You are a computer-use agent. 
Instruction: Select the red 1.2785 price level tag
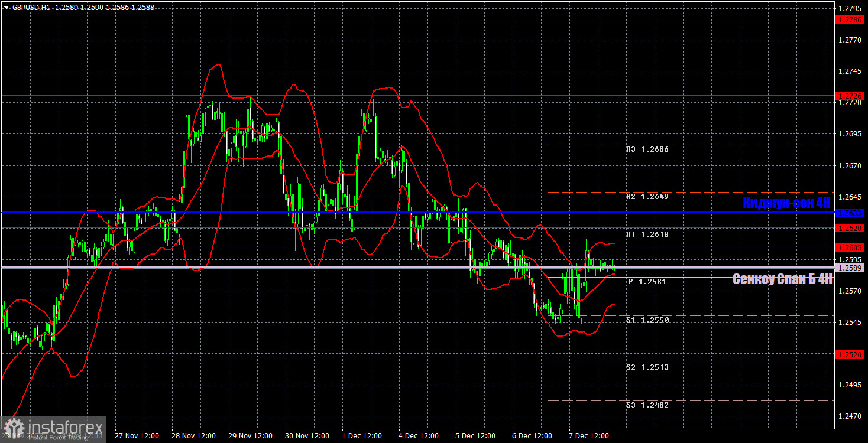(851, 19)
